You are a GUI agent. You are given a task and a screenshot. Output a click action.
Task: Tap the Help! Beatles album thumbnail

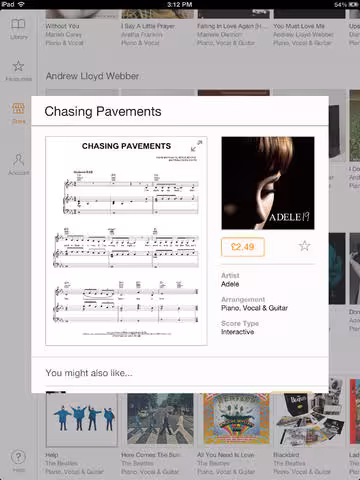pos(82,420)
